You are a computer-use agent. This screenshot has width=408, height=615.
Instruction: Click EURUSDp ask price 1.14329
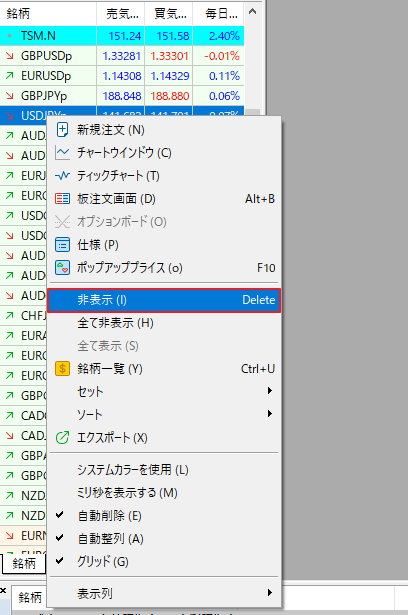click(169, 76)
